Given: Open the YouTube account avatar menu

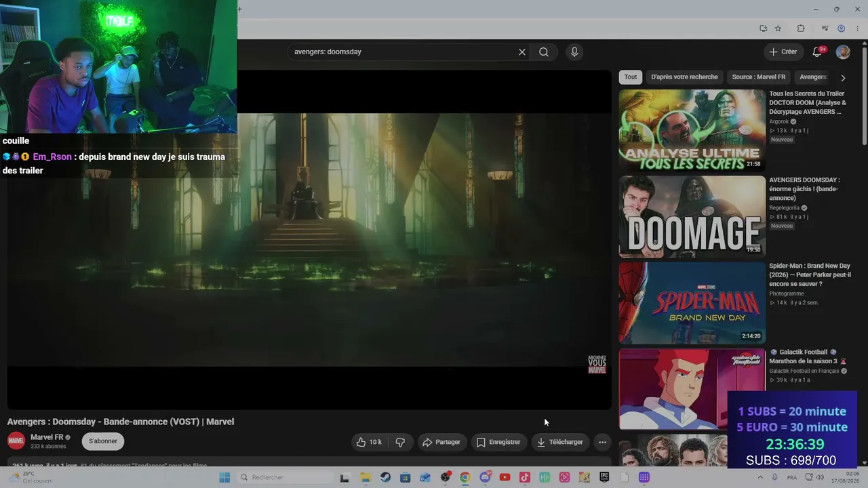Looking at the screenshot, I should point(843,52).
